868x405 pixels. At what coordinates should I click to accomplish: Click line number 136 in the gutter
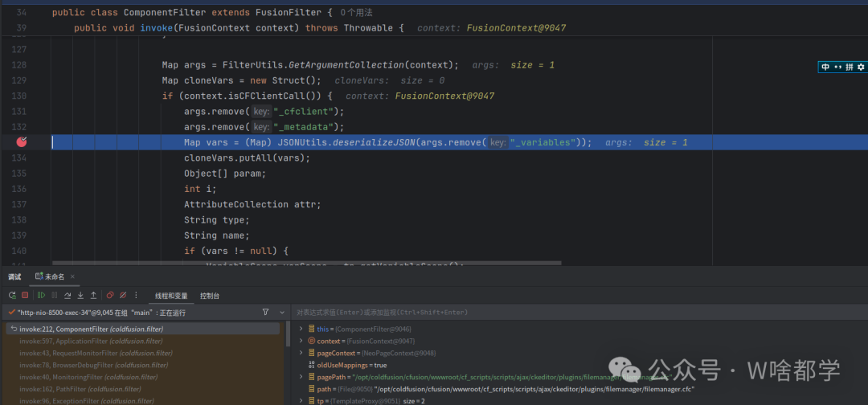[x=18, y=189]
